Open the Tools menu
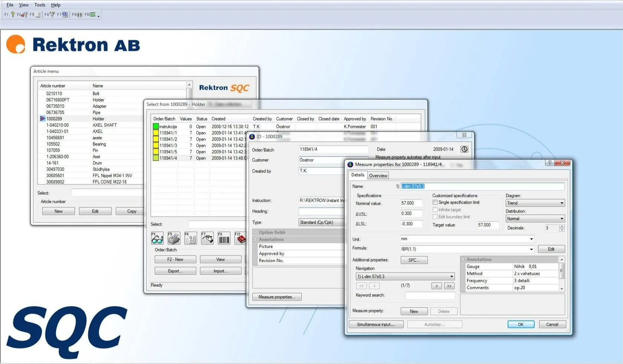The width and height of the screenshot is (623, 364). [x=40, y=5]
